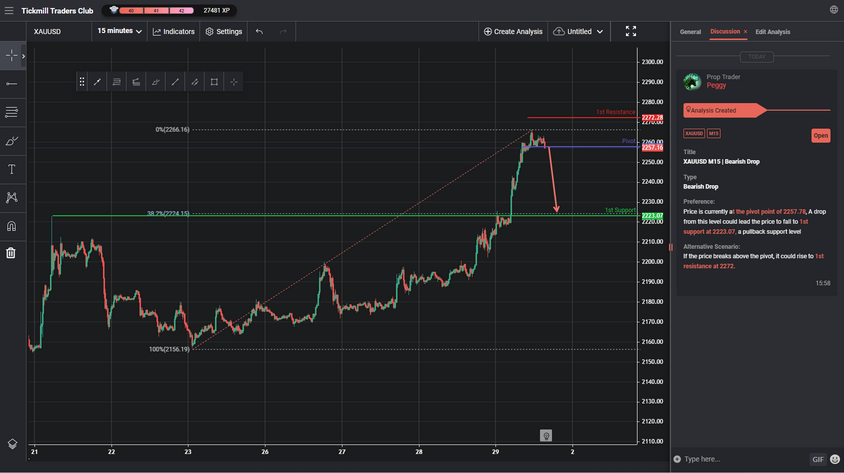
Task: Click the 100%(2156.19) Fibonacci label
Action: point(169,349)
